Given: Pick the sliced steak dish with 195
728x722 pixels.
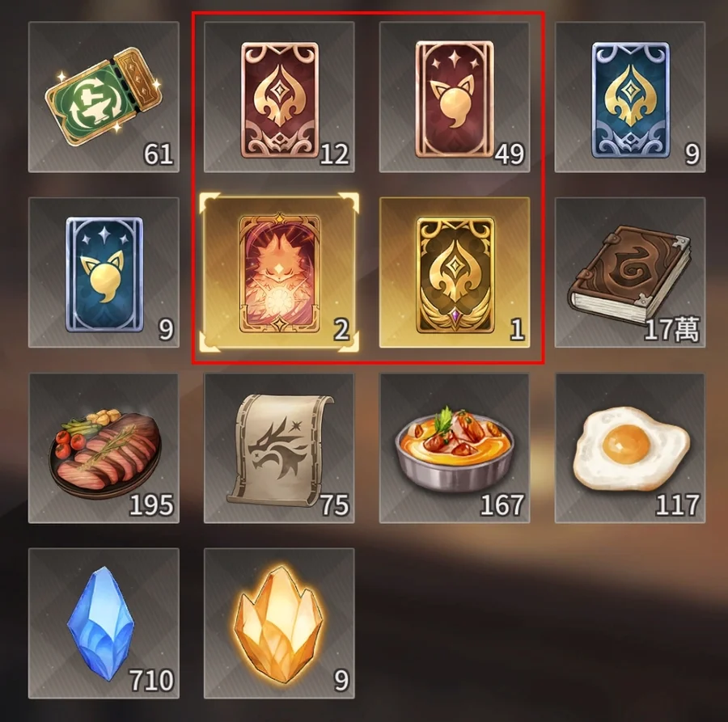Looking at the screenshot, I should (x=104, y=448).
